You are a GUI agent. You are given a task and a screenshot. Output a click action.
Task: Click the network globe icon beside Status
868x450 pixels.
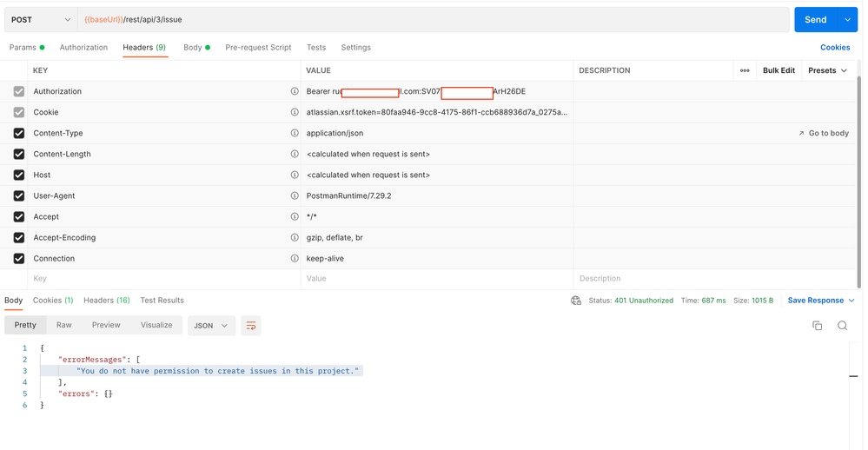coord(576,301)
